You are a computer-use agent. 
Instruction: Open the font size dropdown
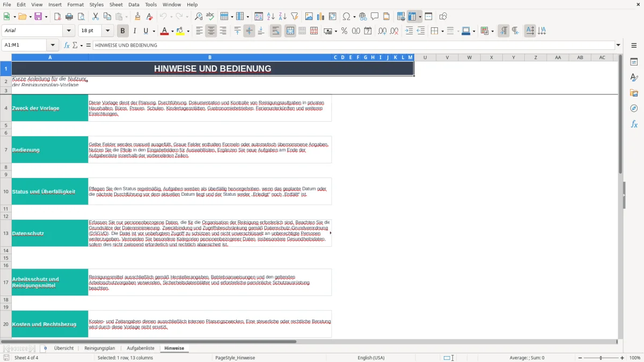tap(107, 31)
